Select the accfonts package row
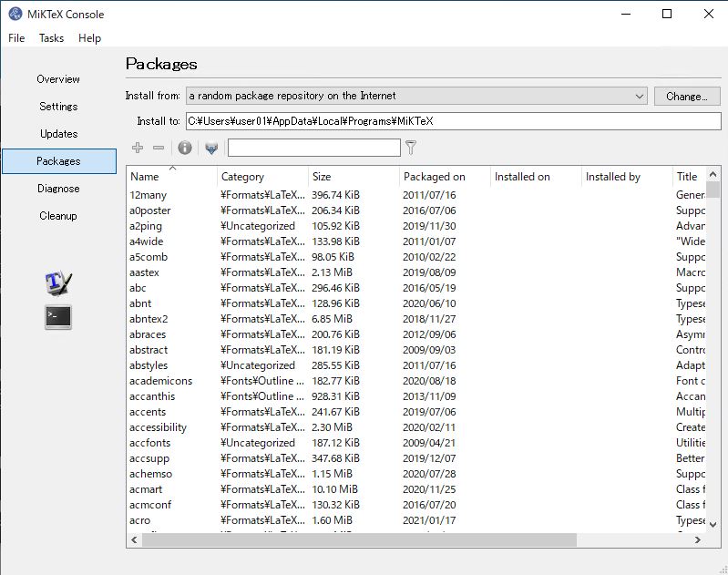 click(416, 443)
